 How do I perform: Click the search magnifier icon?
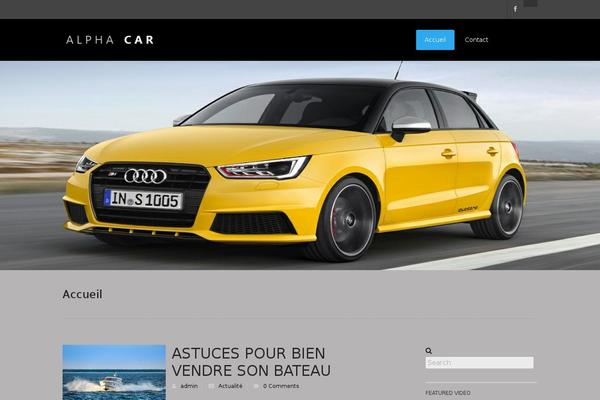(429, 351)
